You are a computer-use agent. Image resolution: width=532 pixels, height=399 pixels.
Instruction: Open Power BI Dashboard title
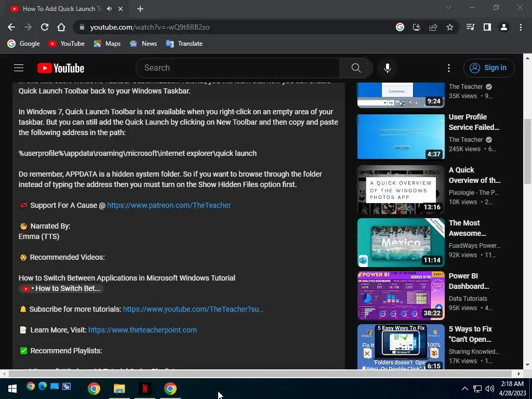click(469, 281)
